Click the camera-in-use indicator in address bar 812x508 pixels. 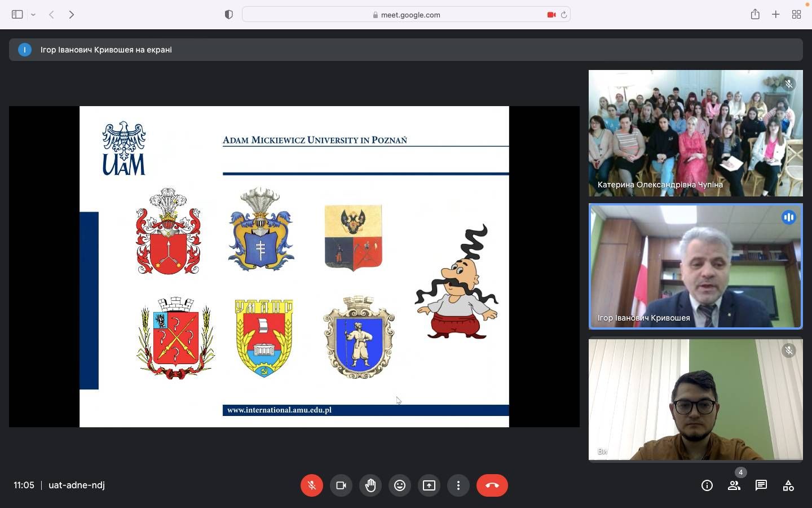551,15
